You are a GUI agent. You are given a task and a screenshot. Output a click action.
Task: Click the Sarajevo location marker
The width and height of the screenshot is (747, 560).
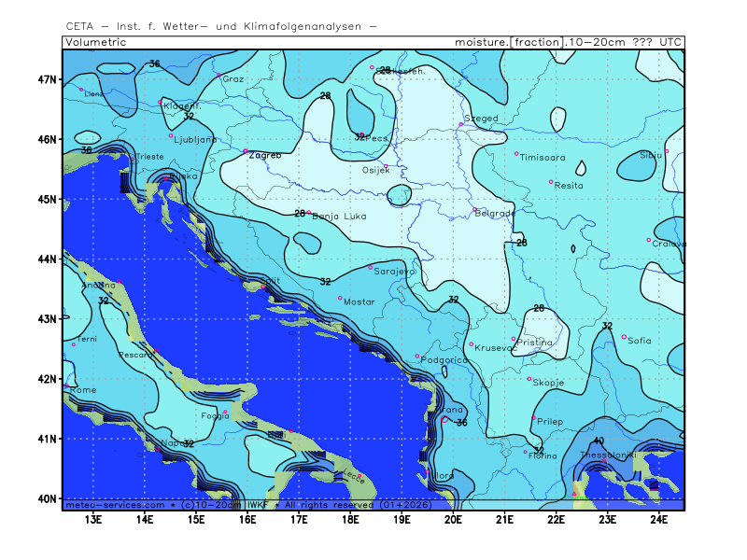tap(371, 267)
